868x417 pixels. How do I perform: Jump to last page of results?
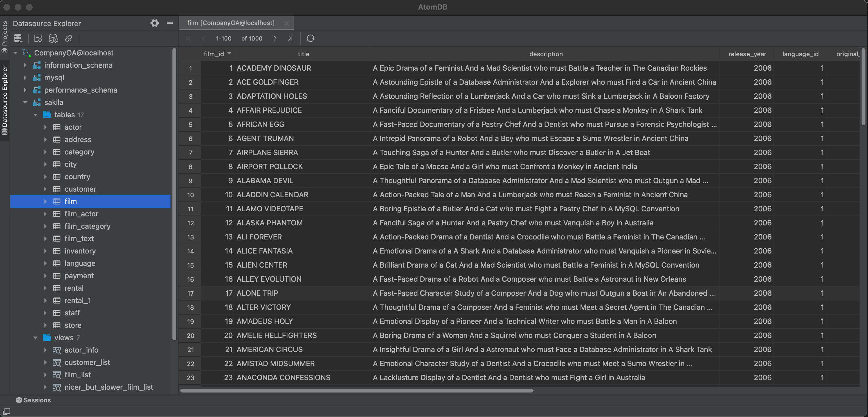tap(290, 39)
